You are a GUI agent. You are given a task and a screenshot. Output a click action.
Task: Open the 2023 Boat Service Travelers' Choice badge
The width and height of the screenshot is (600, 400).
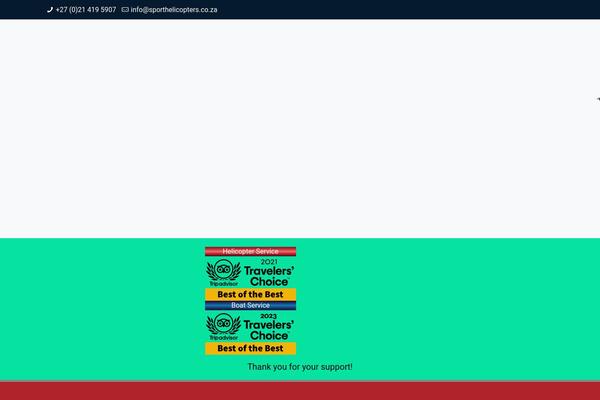click(250, 328)
